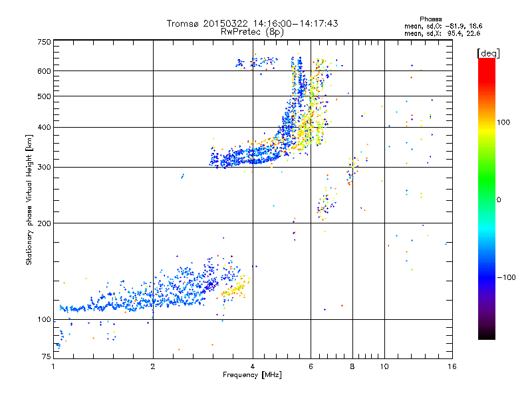Click the [deg] unit label above the colorbar

coord(488,54)
